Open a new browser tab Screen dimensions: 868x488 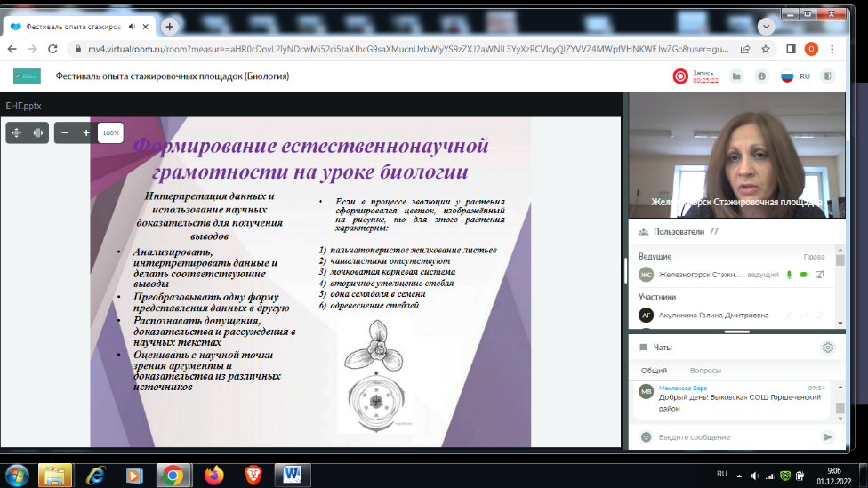pyautogui.click(x=169, y=26)
